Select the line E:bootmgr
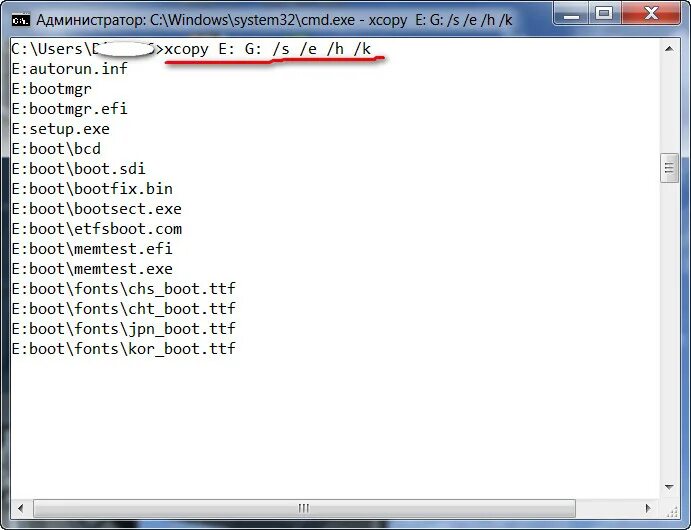Screen dimensions: 691x530 tap(52, 89)
